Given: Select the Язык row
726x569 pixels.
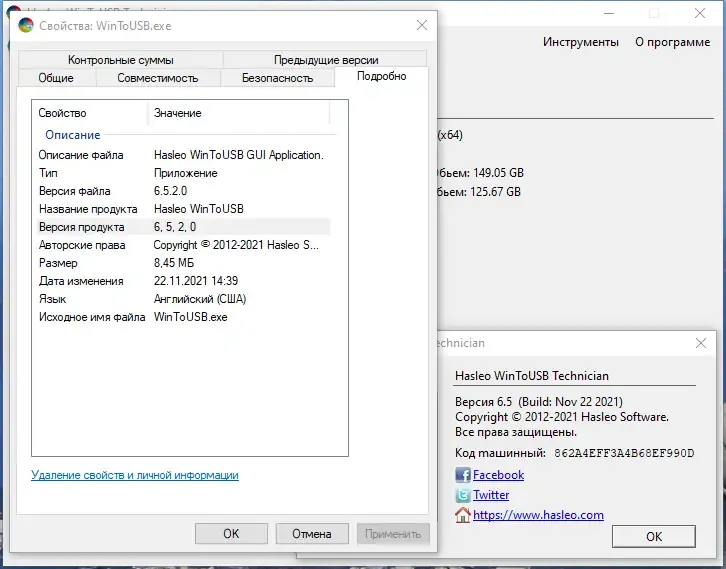Looking at the screenshot, I should [x=183, y=299].
